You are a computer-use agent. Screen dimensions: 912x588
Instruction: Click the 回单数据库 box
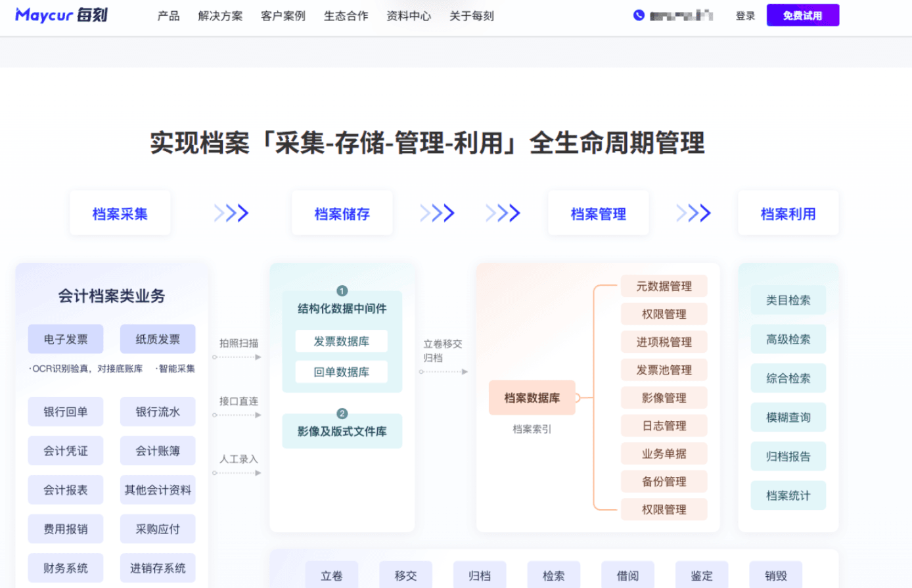[342, 372]
